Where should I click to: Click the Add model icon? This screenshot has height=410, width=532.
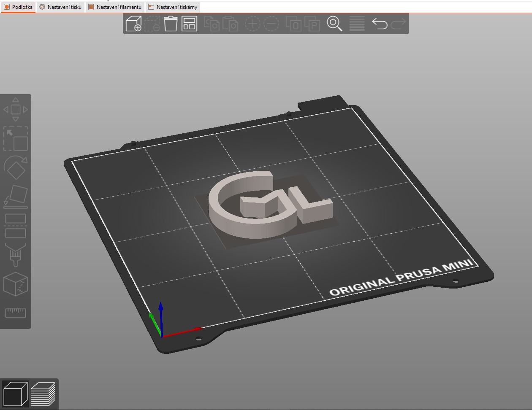(x=133, y=24)
